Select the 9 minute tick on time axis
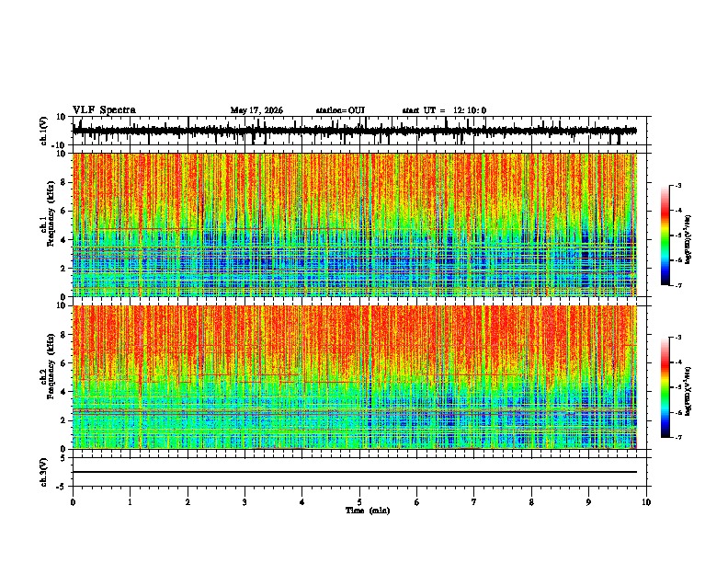Screen dimensions: 728x563 point(588,502)
